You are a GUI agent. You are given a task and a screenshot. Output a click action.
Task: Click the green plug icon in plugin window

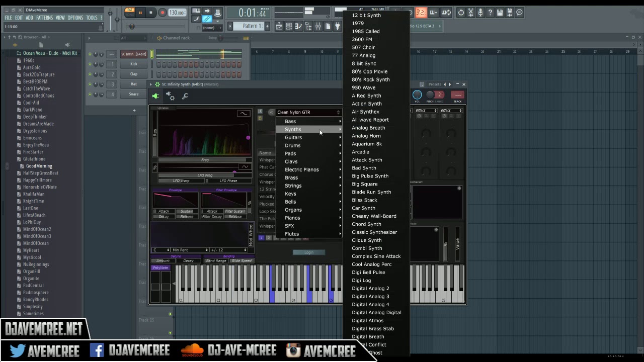coord(155,96)
